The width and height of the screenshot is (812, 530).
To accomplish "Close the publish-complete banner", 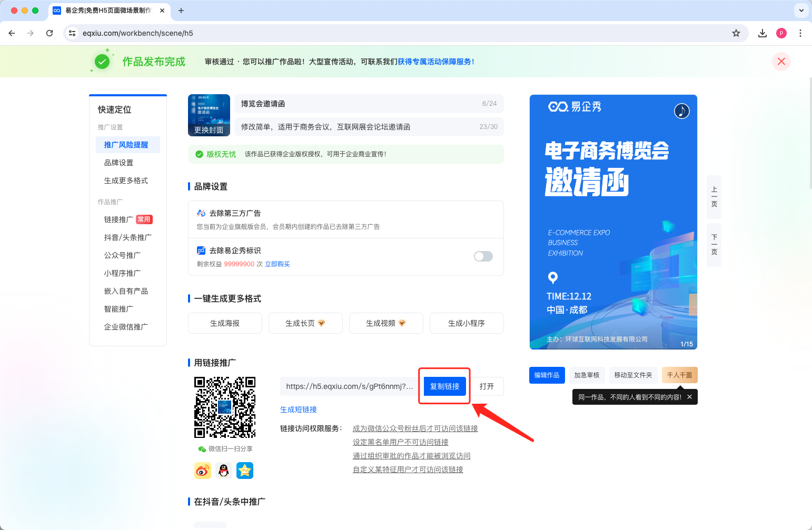I will 781,62.
